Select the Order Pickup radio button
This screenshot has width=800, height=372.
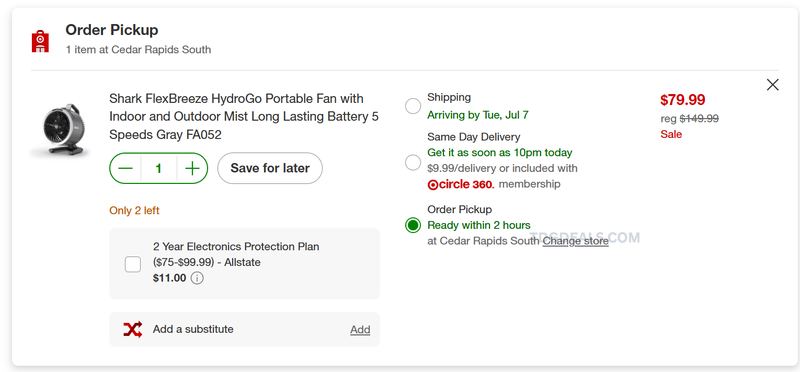[x=413, y=225]
